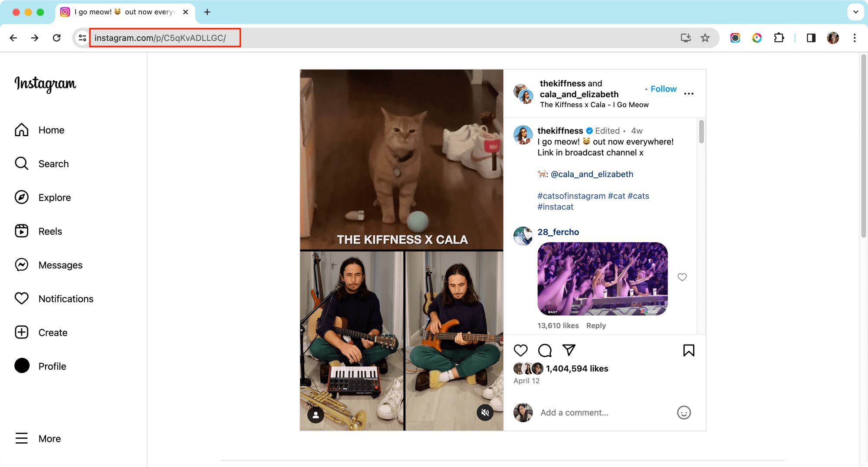Open the tab list dropdown arrow
The width and height of the screenshot is (868, 467).
[855, 12]
